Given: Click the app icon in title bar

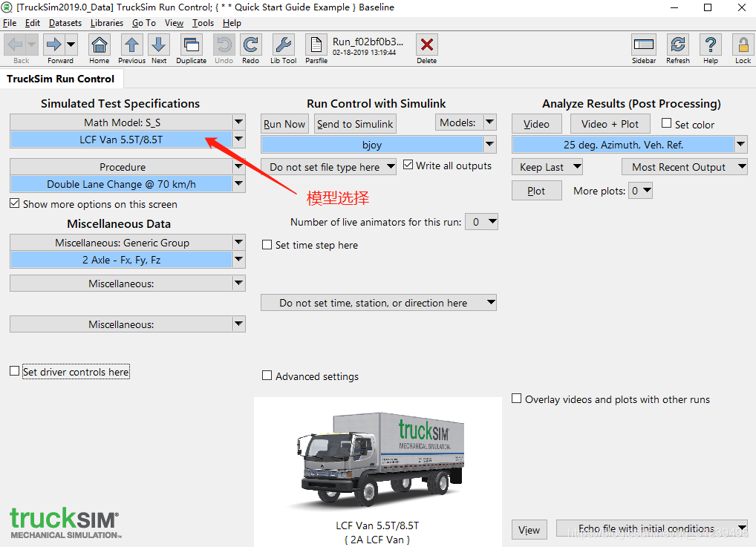Looking at the screenshot, I should coord(7,7).
